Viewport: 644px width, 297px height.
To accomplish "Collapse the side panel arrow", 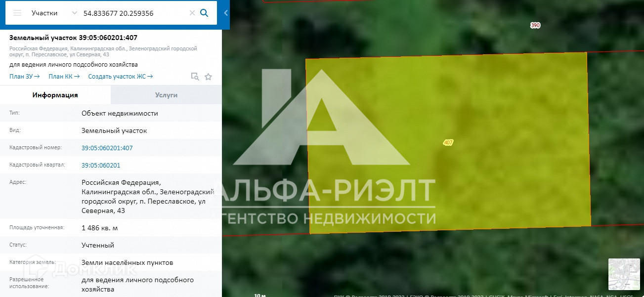I will coord(226,13).
